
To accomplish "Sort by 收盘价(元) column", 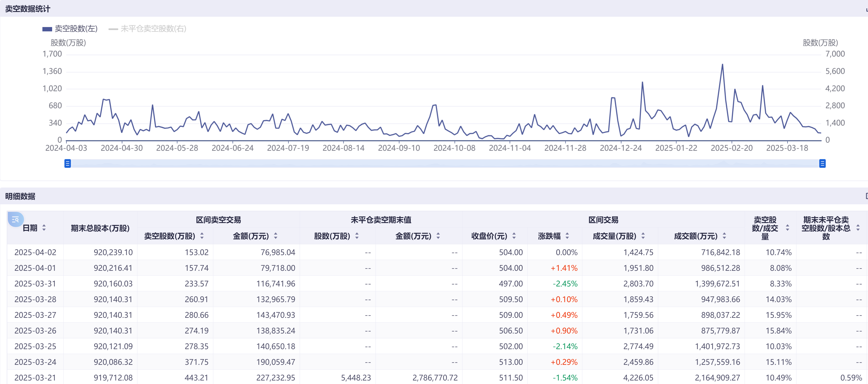I will click(514, 236).
